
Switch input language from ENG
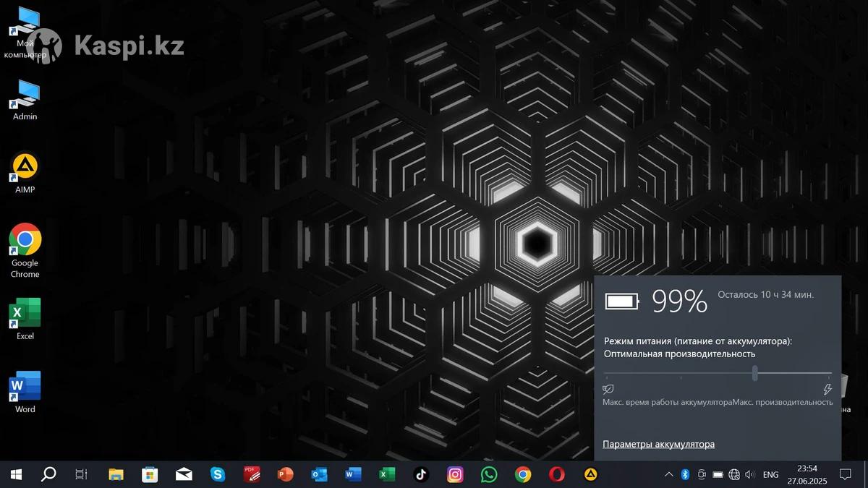771,475
